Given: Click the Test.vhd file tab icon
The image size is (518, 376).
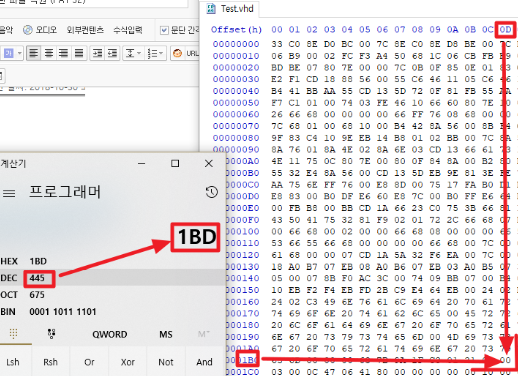Looking at the screenshot, I should (x=211, y=9).
